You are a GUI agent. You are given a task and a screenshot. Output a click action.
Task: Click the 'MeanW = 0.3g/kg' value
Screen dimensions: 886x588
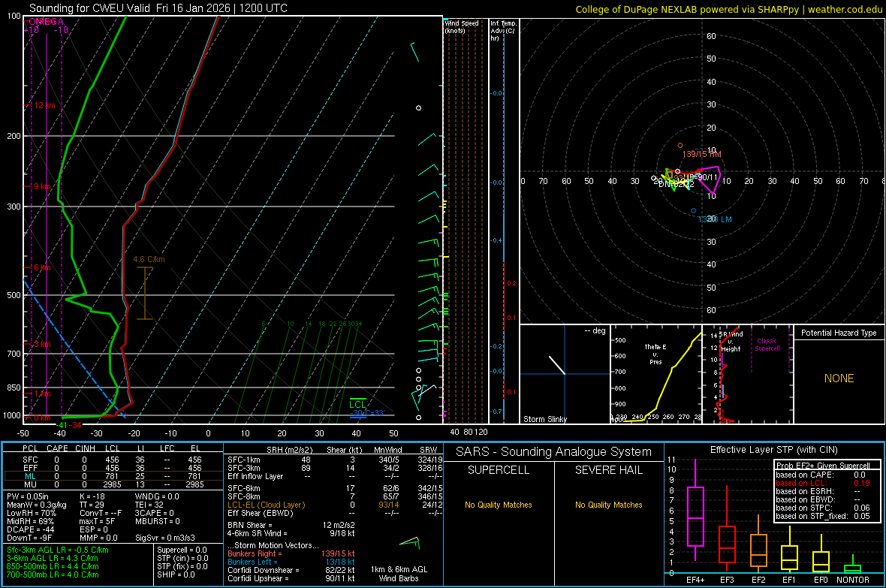click(x=37, y=505)
